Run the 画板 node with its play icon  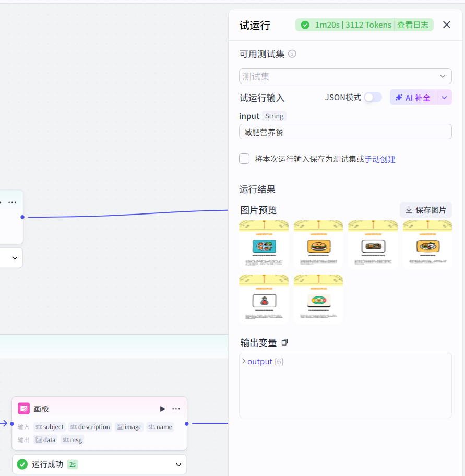162,409
